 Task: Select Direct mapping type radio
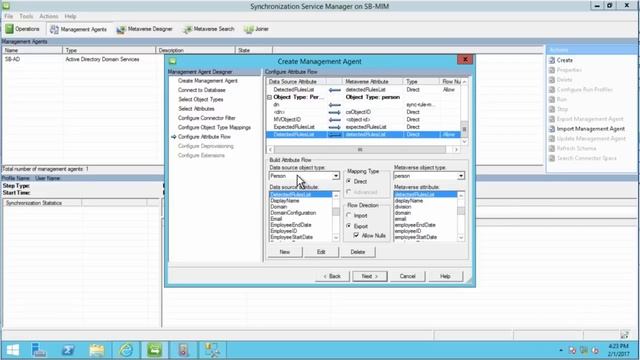[349, 181]
